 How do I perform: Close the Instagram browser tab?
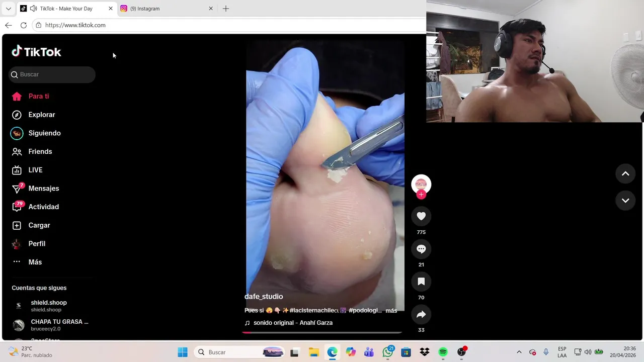coord(211,9)
